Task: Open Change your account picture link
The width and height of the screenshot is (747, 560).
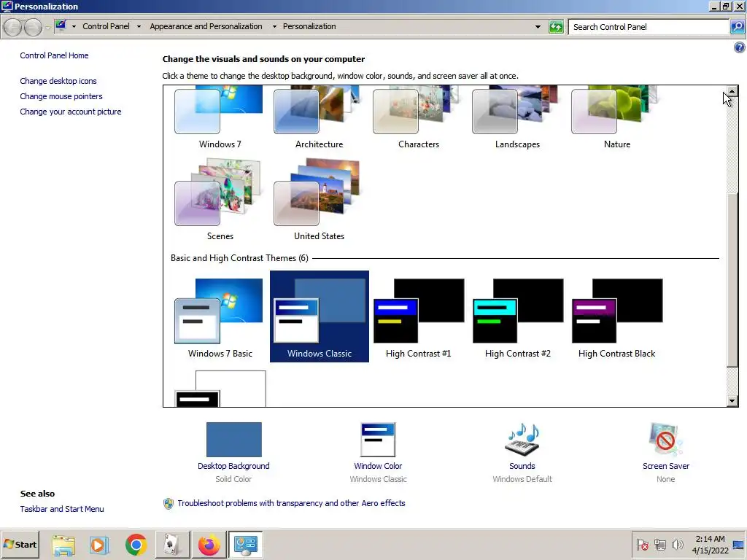Action: click(x=71, y=112)
